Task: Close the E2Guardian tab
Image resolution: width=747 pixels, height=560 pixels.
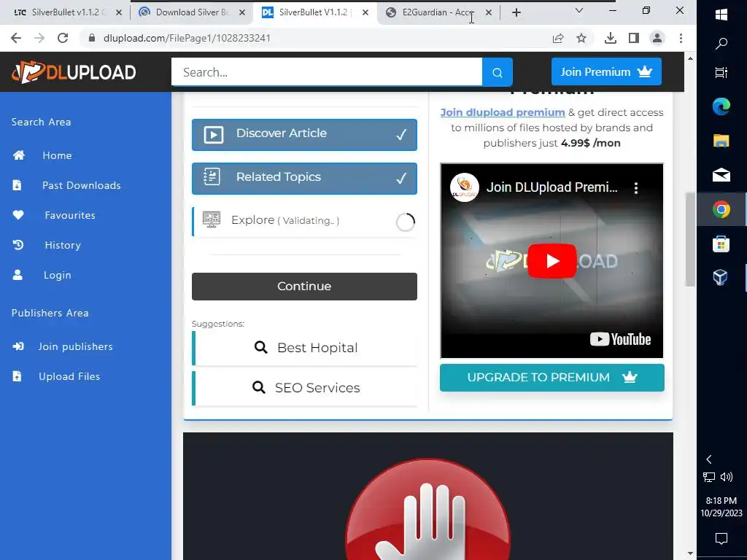Action: [x=489, y=12]
